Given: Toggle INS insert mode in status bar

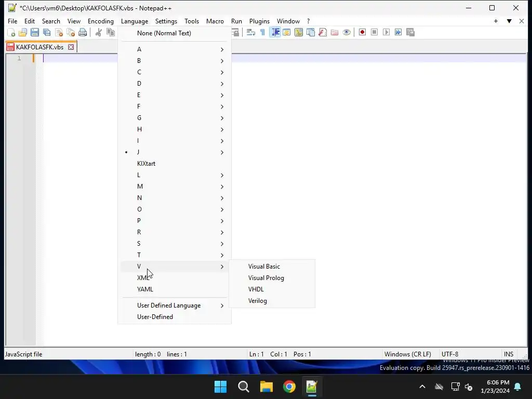Looking at the screenshot, I should (x=508, y=354).
